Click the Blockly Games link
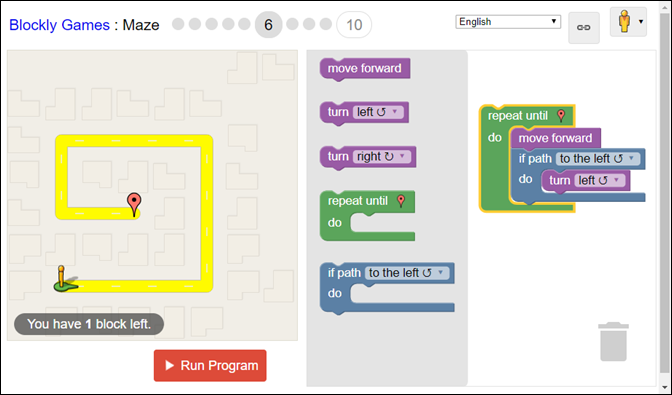 (59, 25)
